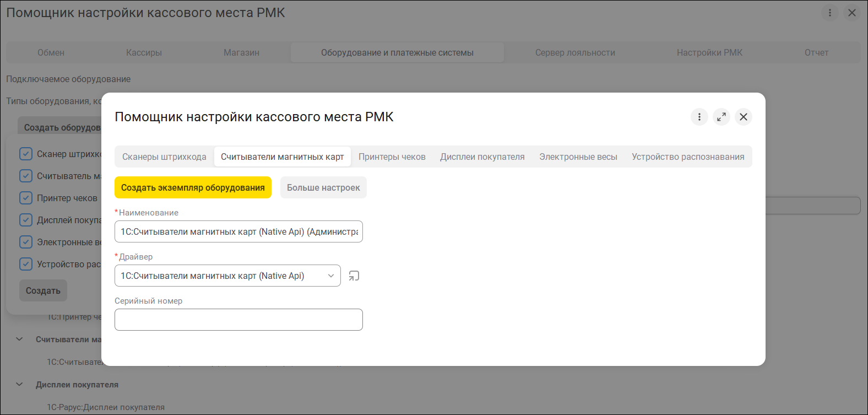Open the Драйвер dropdown list

tap(331, 276)
